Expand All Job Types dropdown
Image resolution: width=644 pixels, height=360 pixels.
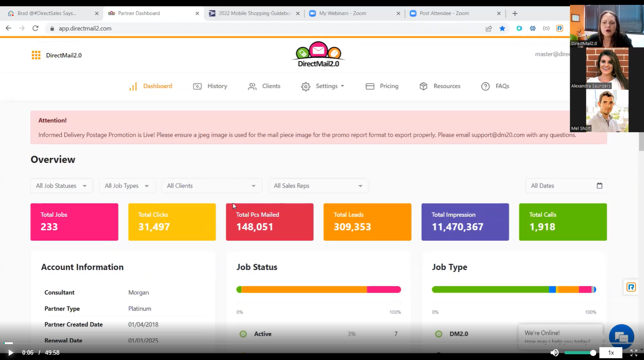(127, 186)
